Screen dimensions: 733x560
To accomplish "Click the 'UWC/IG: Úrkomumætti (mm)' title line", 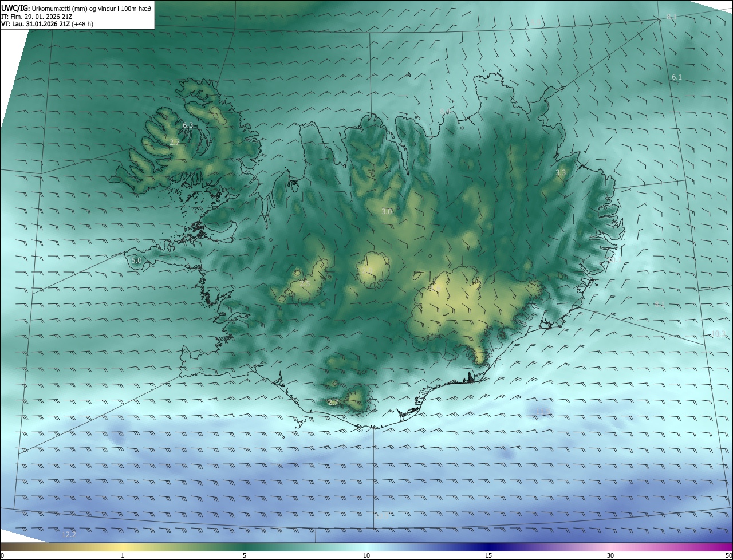I will [x=77, y=8].
